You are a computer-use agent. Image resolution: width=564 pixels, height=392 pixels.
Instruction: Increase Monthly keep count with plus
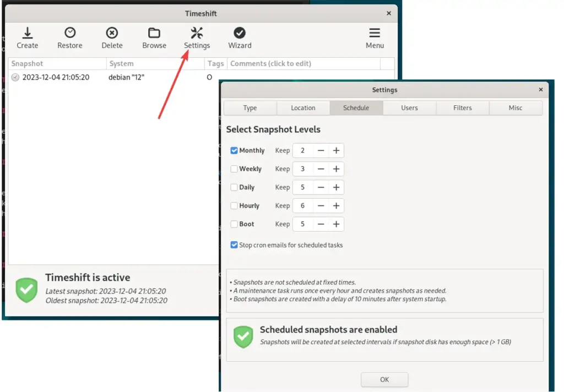(337, 150)
